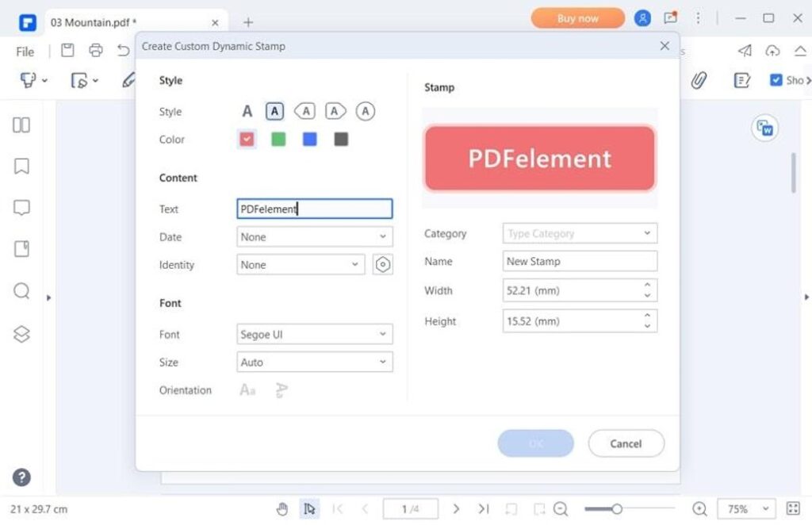Select the hand tool in status bar
This screenshot has height=525, width=812.
[282, 508]
